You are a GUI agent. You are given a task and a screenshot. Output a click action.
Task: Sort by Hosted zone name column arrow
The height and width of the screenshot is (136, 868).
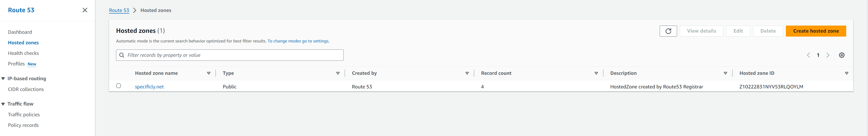point(209,73)
